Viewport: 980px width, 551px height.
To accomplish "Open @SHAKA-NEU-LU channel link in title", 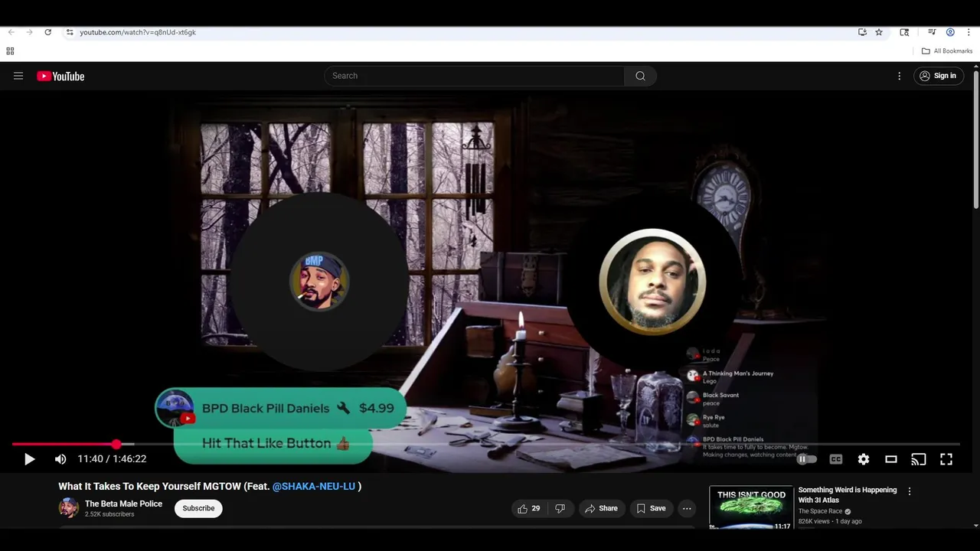I will coord(314,486).
